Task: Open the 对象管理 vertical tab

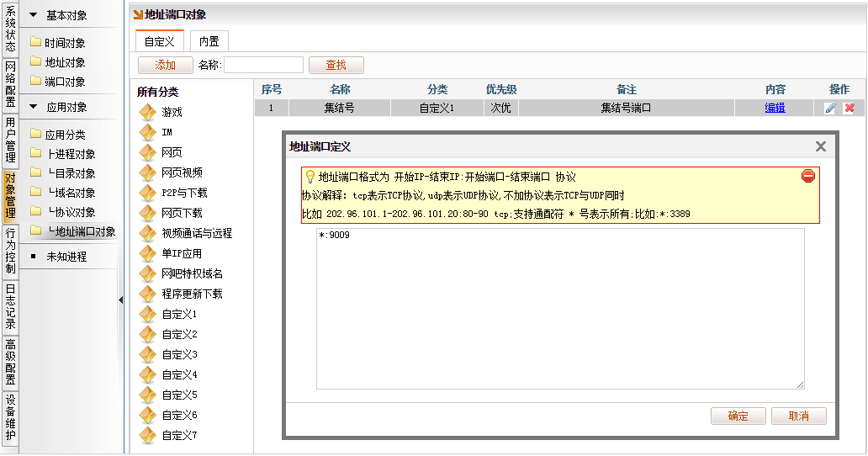Action: point(11,196)
